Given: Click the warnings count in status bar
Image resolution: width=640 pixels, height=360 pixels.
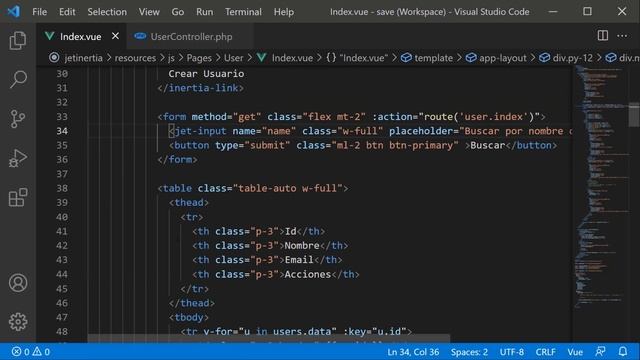Looking at the screenshot, I should (x=42, y=351).
